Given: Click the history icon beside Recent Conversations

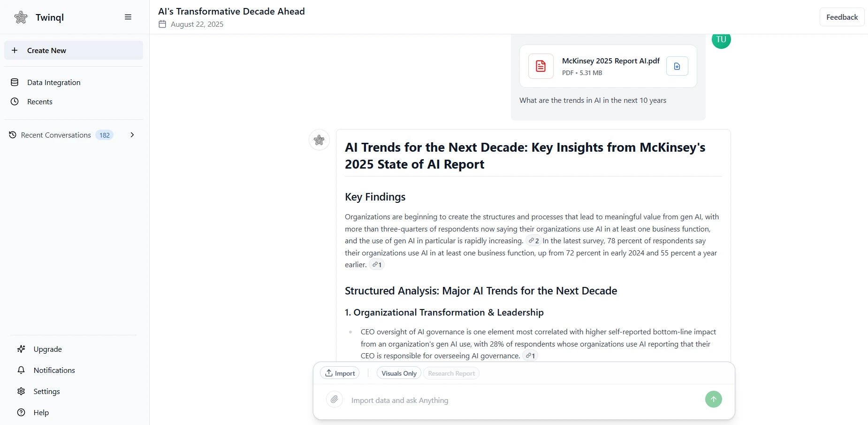Looking at the screenshot, I should pyautogui.click(x=12, y=135).
